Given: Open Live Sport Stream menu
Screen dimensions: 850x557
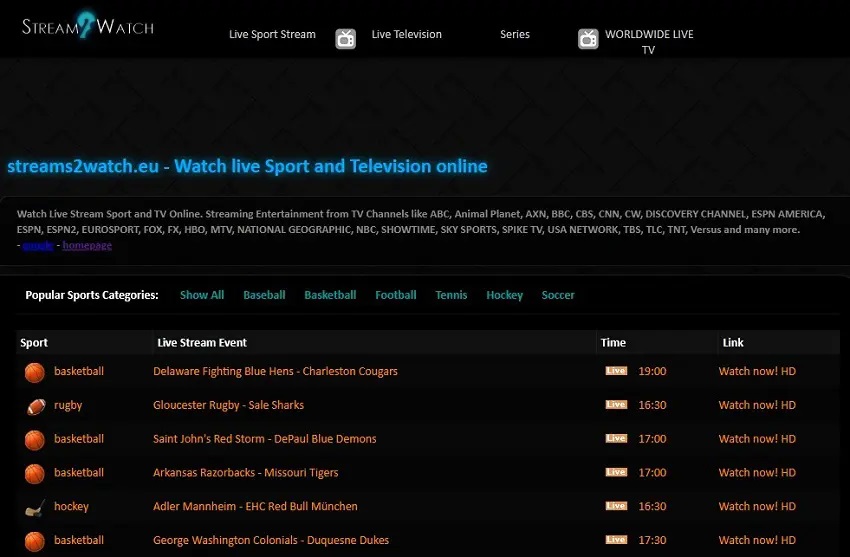Looking at the screenshot, I should [x=272, y=34].
